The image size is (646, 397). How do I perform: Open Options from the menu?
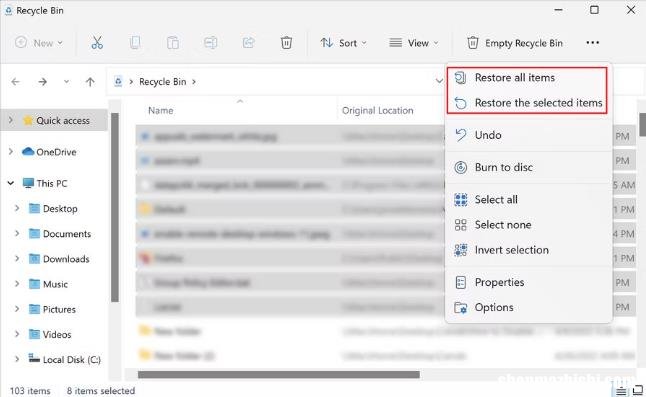tap(529, 307)
